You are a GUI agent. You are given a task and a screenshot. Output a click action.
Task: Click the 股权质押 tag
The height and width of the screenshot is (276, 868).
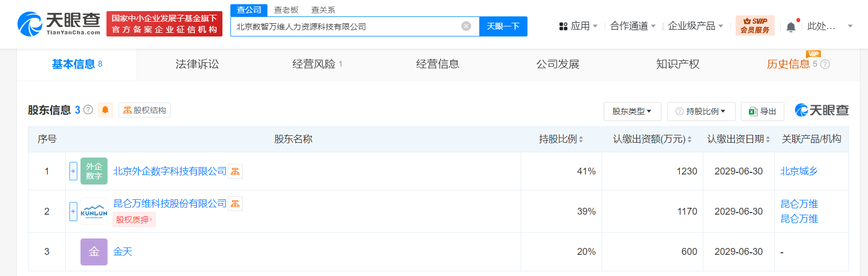tap(134, 219)
